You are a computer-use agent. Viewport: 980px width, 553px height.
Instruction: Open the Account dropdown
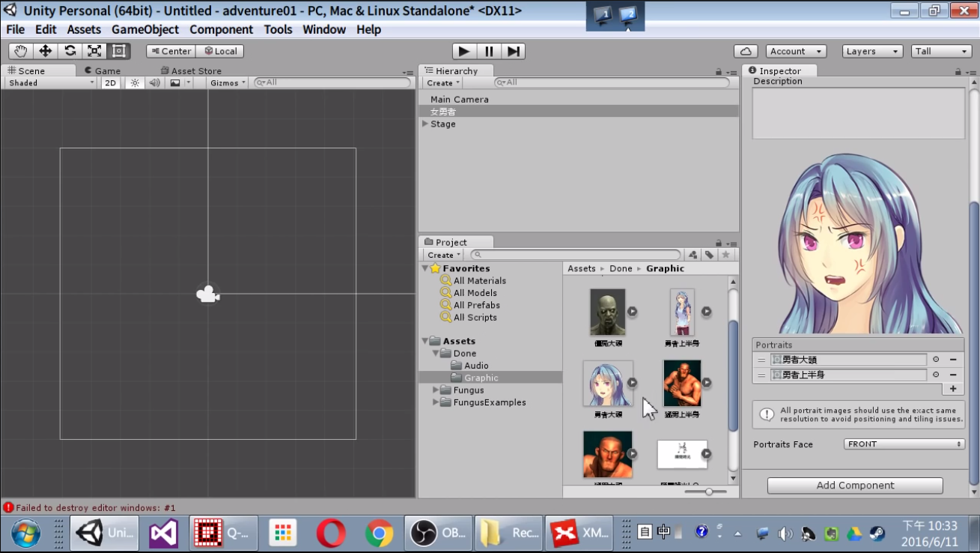tap(796, 51)
